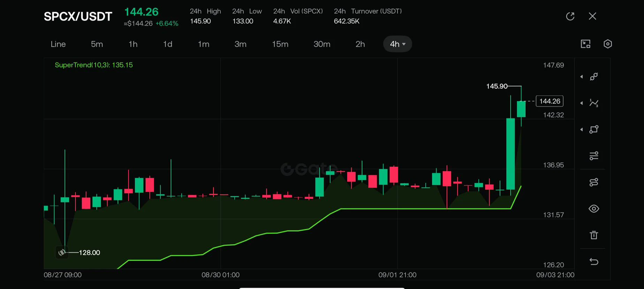Click the 144.26 current price tag on axis
Viewport: 644px width, 289px height.
pos(550,101)
